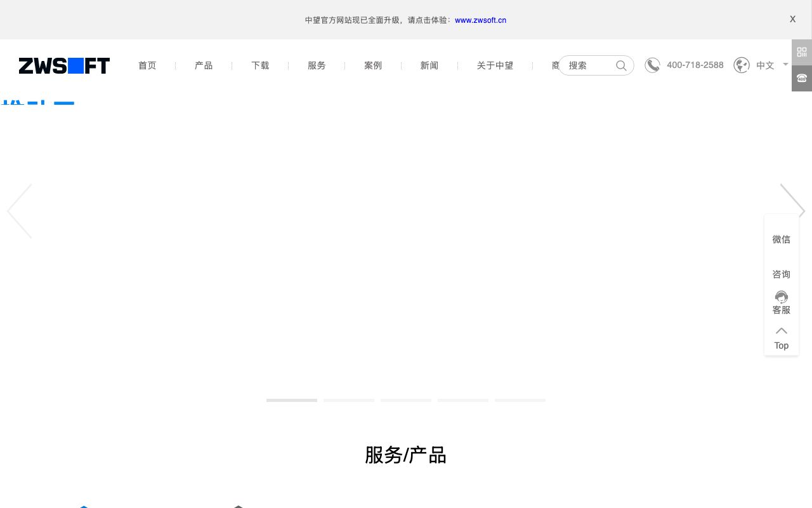Open the 服务 navigation menu
This screenshot has width=812, height=508.
click(x=317, y=65)
